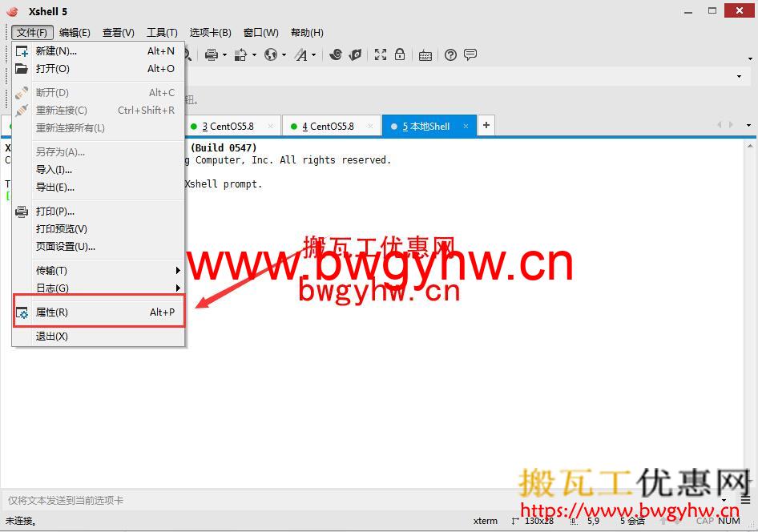This screenshot has height=532, width=758.
Task: Open the globe encoding dropdown arrow
Action: [x=284, y=55]
